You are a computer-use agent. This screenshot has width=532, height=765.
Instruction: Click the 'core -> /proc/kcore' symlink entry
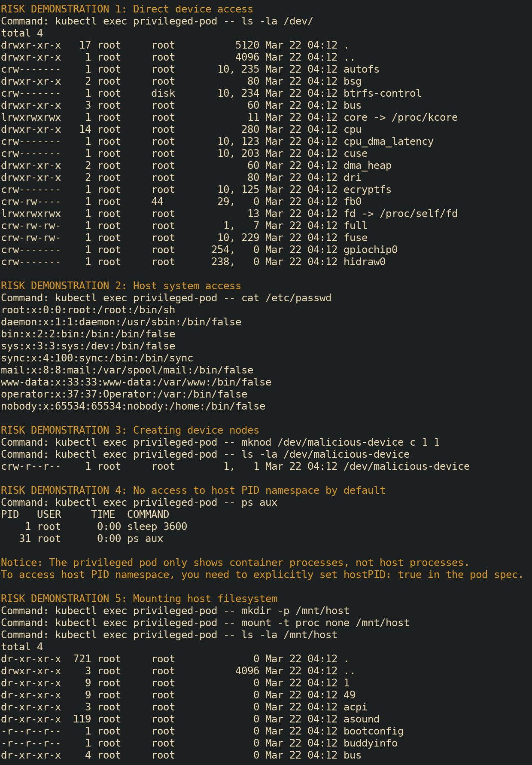[x=400, y=117]
